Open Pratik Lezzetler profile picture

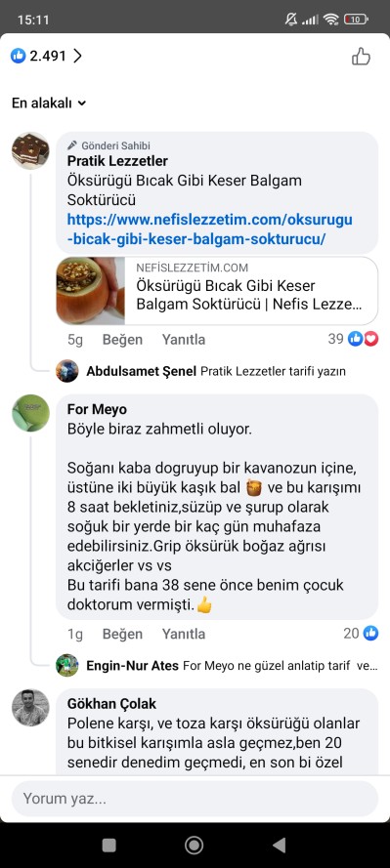[x=30, y=150]
